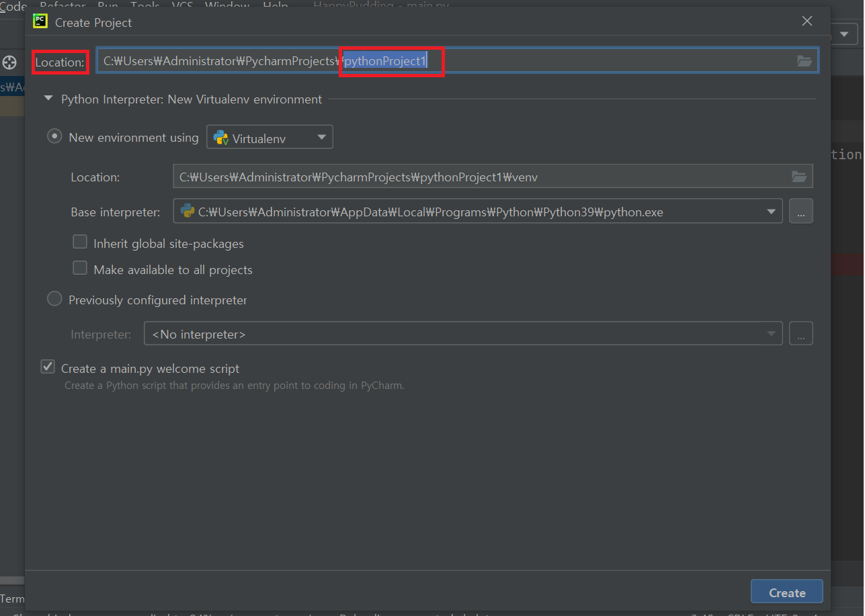Open the Run menu
Screen dimensions: 865x616
108,5
